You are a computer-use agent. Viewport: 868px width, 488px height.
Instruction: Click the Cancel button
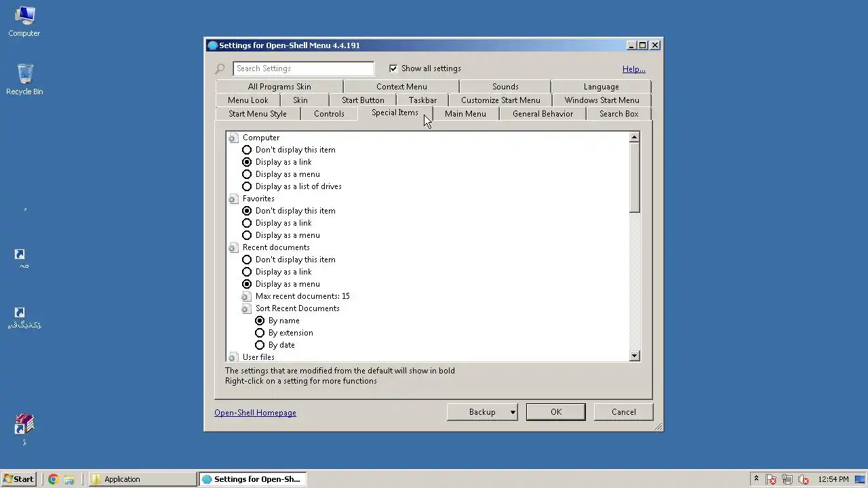pyautogui.click(x=624, y=412)
